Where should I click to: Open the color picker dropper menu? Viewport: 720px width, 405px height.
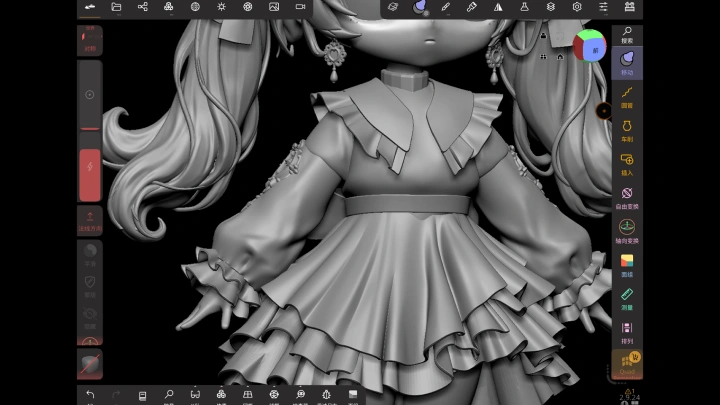tap(472, 7)
